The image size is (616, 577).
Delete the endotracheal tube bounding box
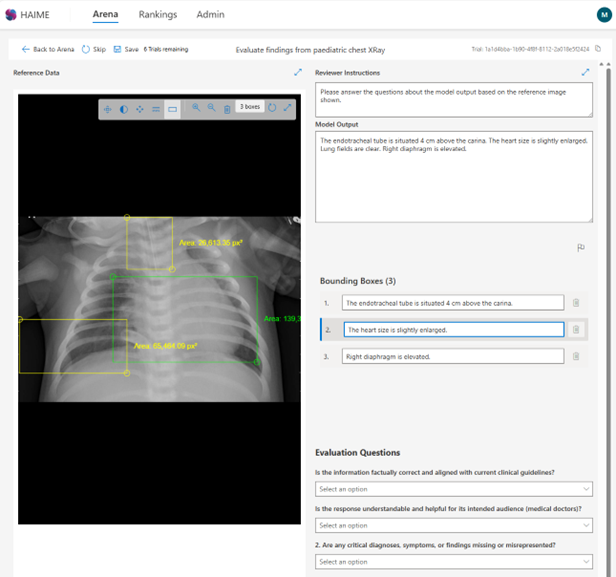click(576, 303)
